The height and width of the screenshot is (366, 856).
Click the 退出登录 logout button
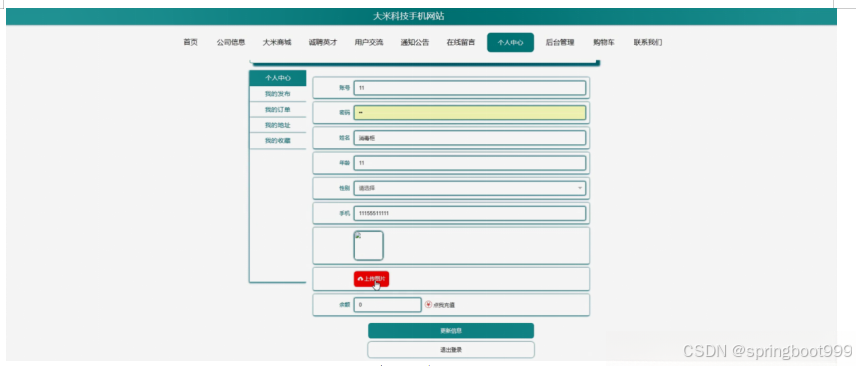[x=451, y=349]
